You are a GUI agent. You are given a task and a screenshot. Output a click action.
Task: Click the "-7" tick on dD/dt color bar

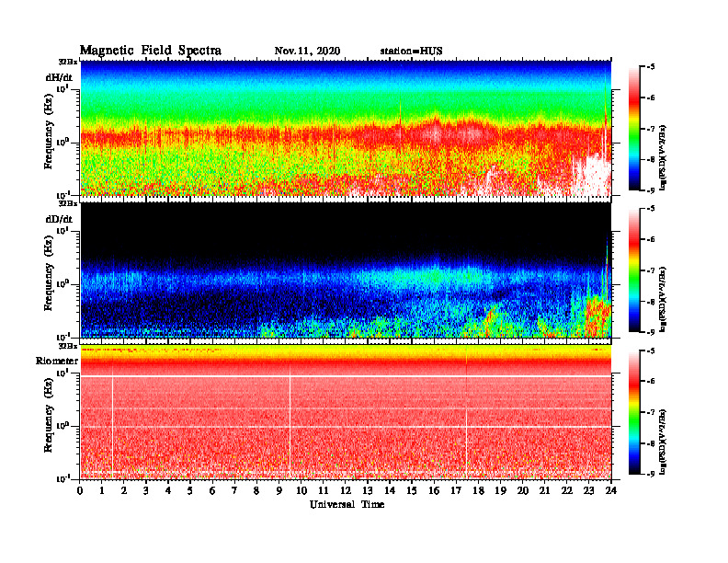click(x=650, y=270)
